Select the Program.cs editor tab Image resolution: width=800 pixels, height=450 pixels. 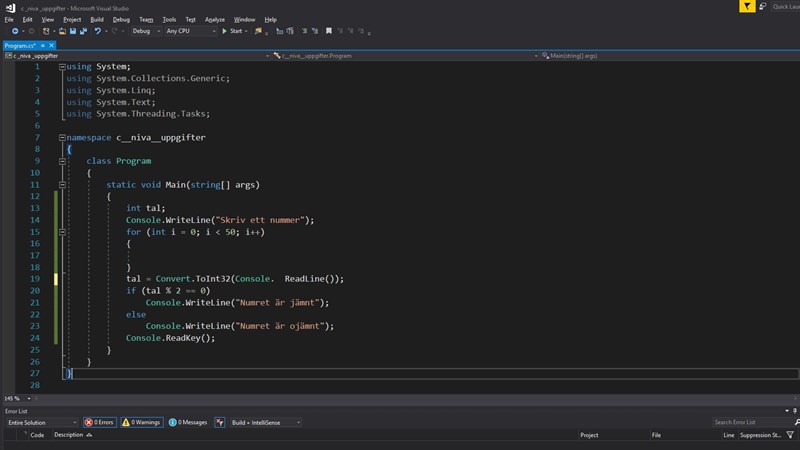tap(20, 45)
